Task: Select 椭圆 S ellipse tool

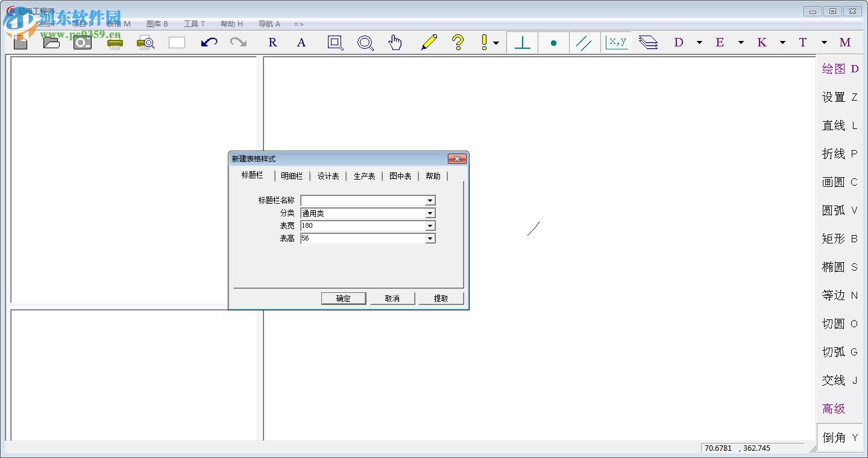Action: (840, 267)
